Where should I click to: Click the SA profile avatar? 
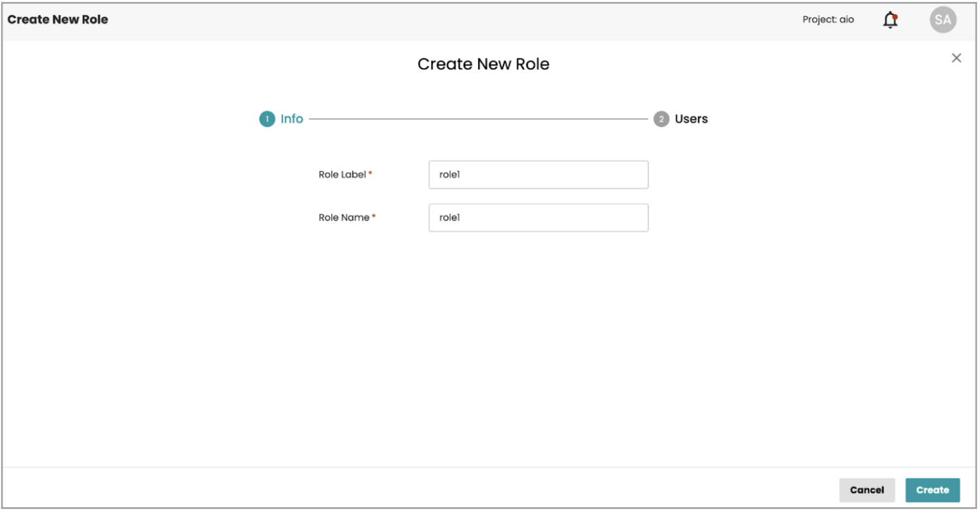pyautogui.click(x=943, y=20)
